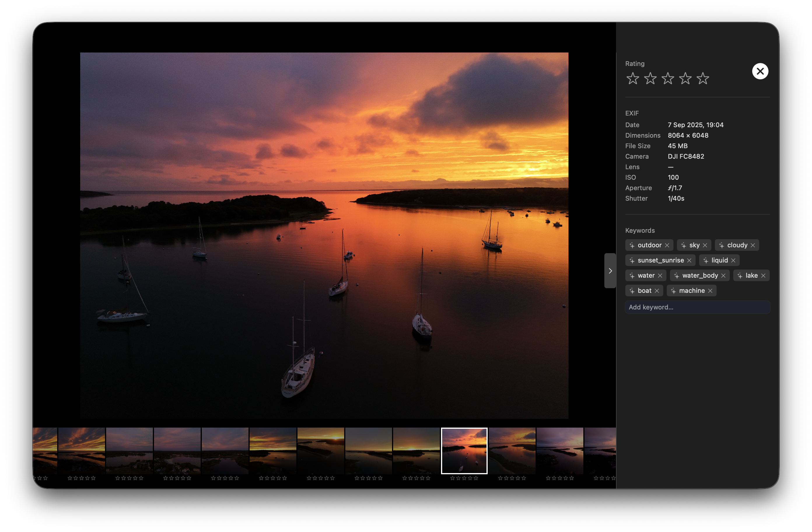Remove the outdoor keyword tag
This screenshot has height=532, width=812.
[667, 245]
